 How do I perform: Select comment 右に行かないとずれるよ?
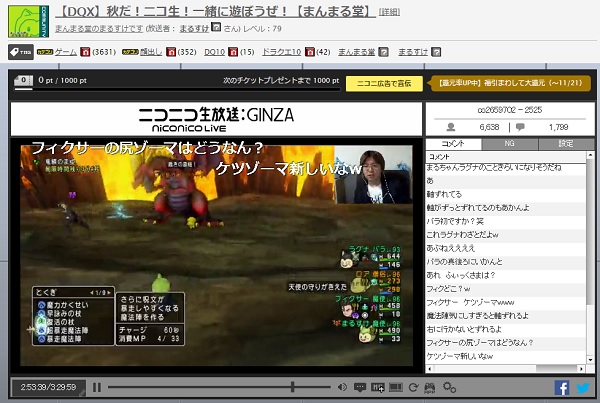(x=505, y=329)
